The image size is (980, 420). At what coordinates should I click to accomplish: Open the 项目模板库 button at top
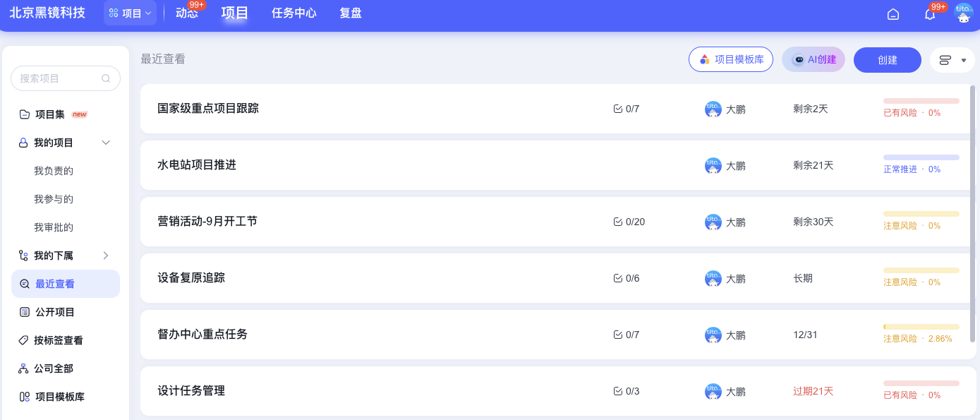click(731, 59)
